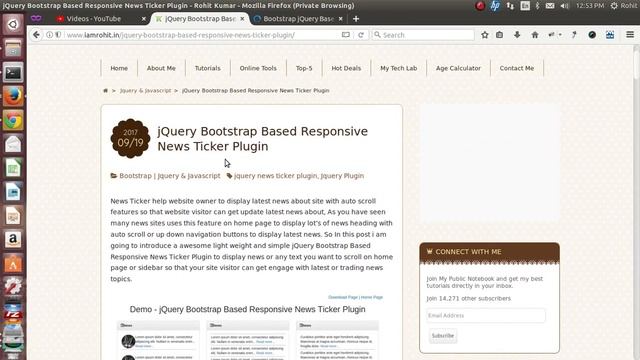The image size is (640, 360).
Task: Click the Download Page link above demo
Action: tap(343, 297)
